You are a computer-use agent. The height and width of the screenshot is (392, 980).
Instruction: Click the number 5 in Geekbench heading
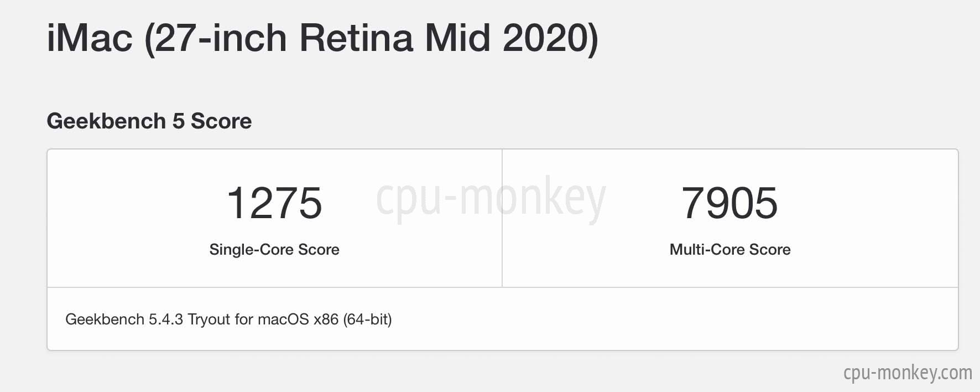coord(178,121)
